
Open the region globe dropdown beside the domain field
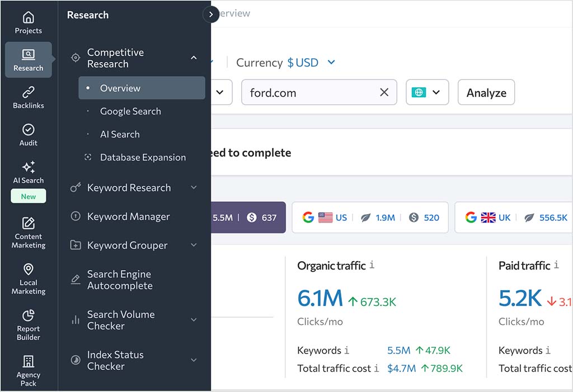pos(428,92)
